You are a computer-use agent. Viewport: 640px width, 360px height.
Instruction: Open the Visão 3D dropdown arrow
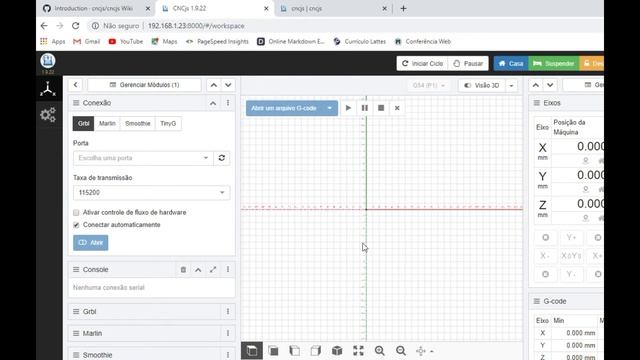511,85
